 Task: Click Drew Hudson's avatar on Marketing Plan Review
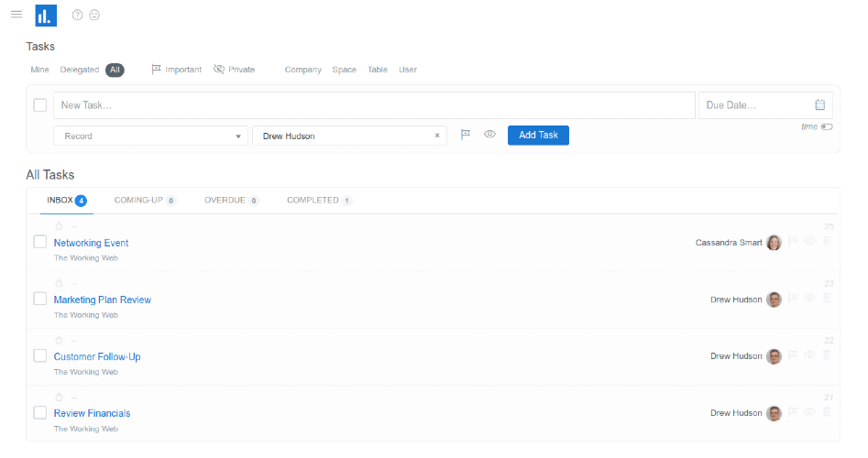[774, 300]
